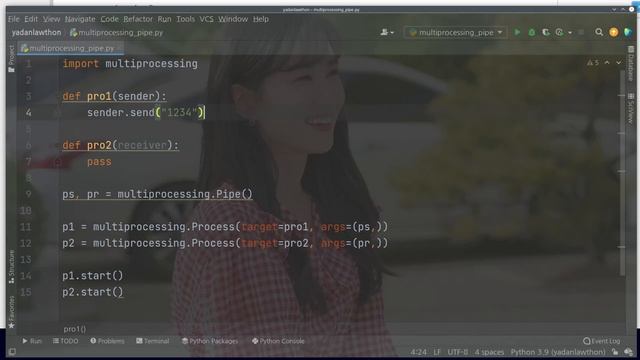Open the Run menu
The image size is (640, 360).
[164, 19]
